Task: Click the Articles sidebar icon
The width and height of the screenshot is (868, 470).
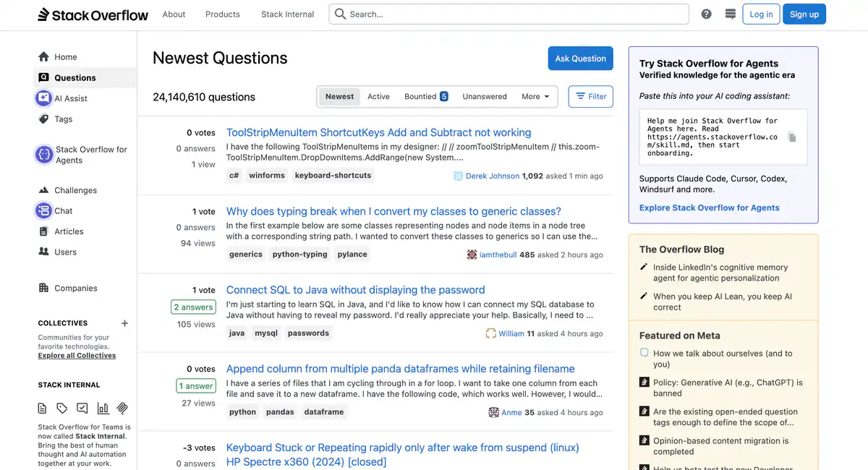Action: [x=43, y=231]
